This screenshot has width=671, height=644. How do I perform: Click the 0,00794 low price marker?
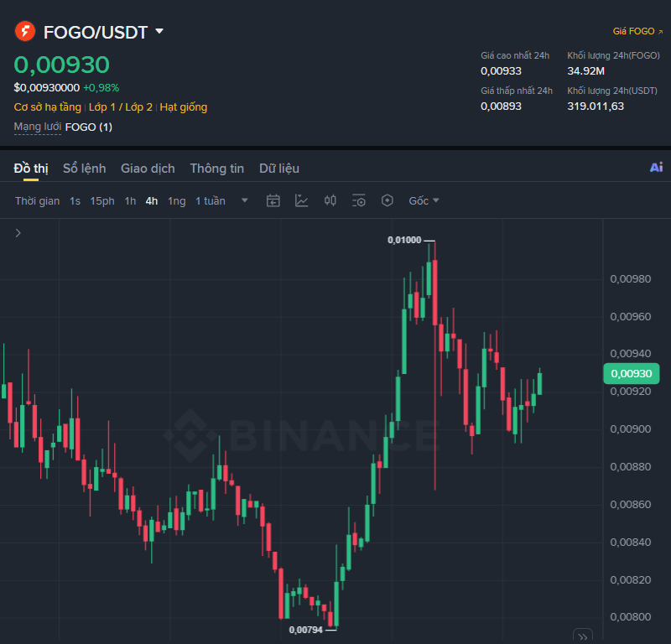[306, 630]
